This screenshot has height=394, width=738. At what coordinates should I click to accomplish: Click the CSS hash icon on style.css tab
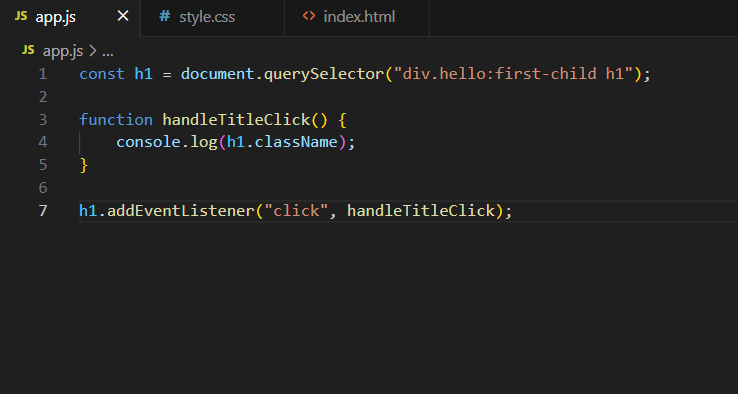tap(164, 17)
